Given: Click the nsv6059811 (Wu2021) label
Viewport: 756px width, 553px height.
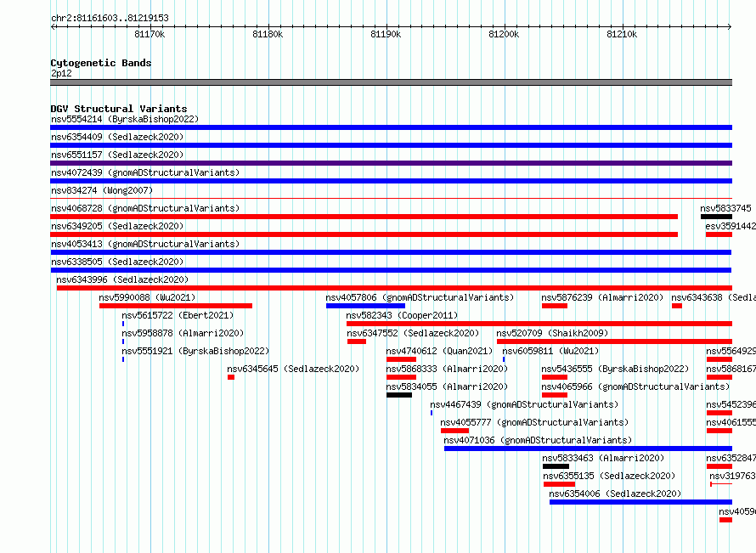Looking at the screenshot, I should pos(550,351).
